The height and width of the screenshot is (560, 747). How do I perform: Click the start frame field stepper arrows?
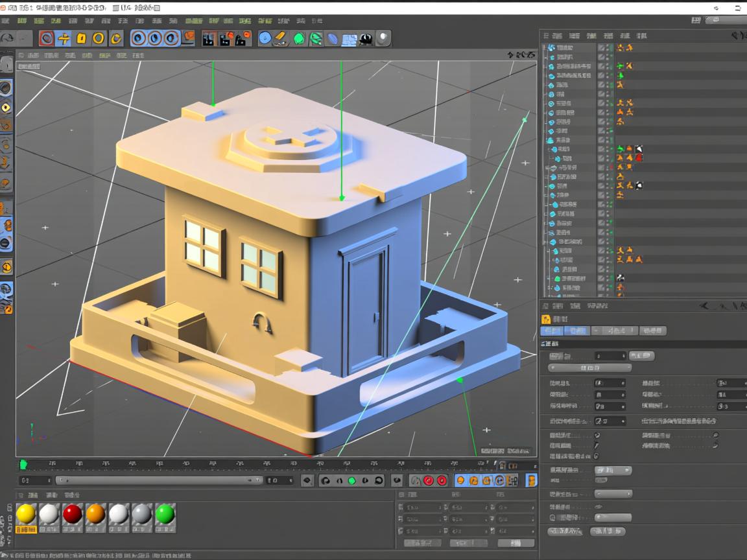[49, 480]
